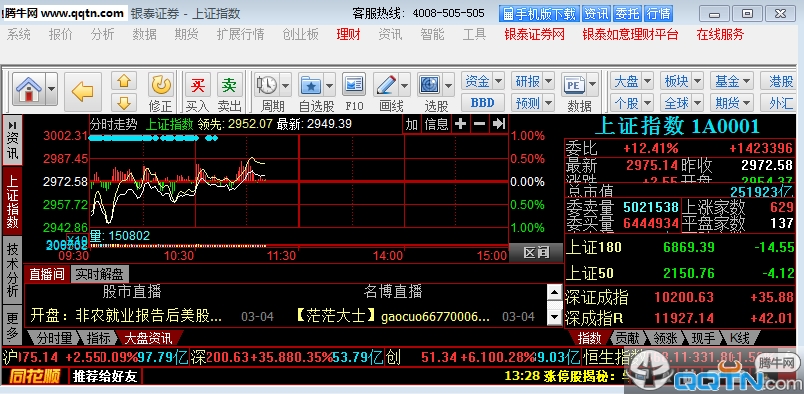Select the 资讯 sidebar tab

pos(12,140)
